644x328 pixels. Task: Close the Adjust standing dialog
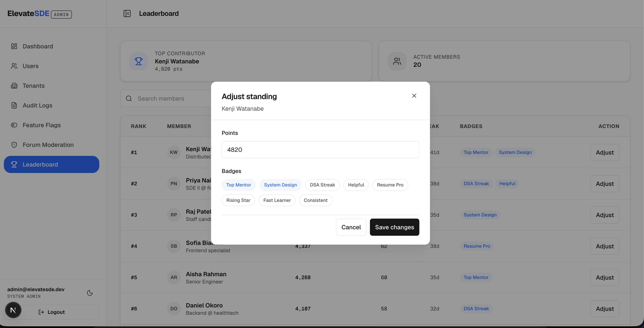click(x=414, y=96)
